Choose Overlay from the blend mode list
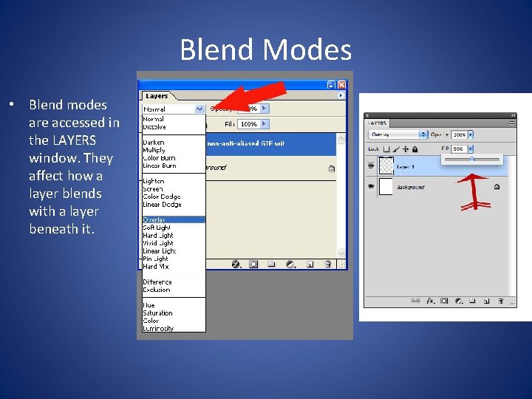Image resolution: width=532 pixels, height=399 pixels. [x=174, y=220]
